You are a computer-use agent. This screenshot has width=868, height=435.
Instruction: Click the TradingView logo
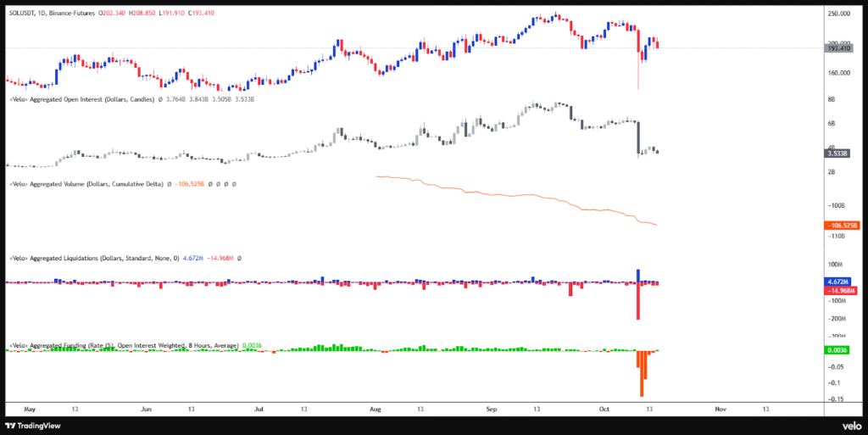[34, 426]
